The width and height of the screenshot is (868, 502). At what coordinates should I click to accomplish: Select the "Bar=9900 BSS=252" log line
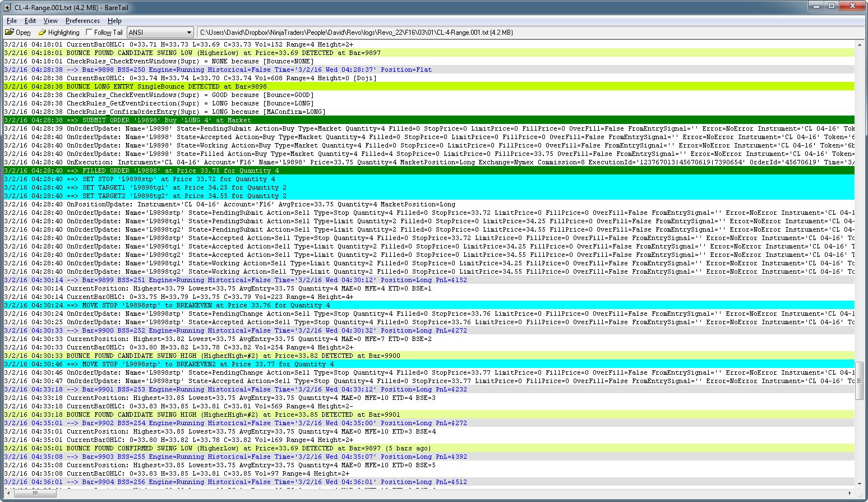click(429, 330)
